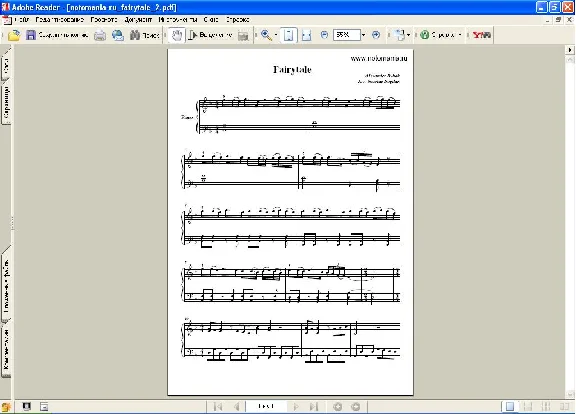576x414 pixels.
Task: Click the page number field in status bar
Action: [x=266, y=406]
